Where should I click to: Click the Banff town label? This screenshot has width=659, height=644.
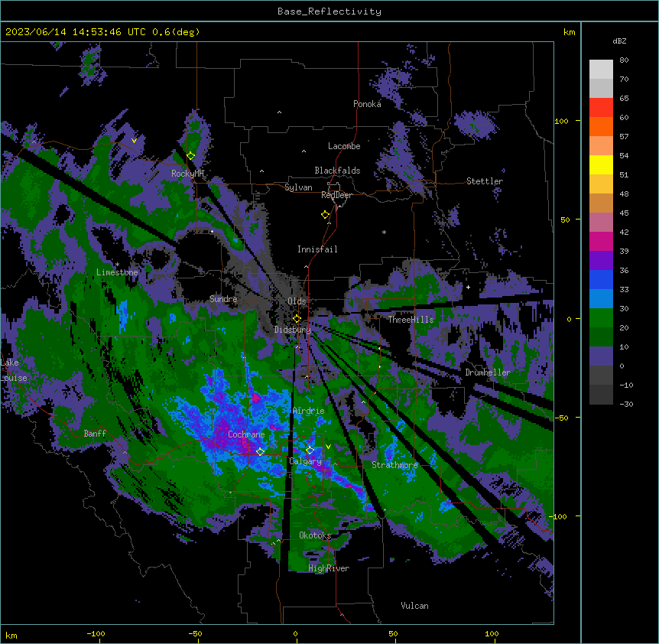(x=95, y=434)
